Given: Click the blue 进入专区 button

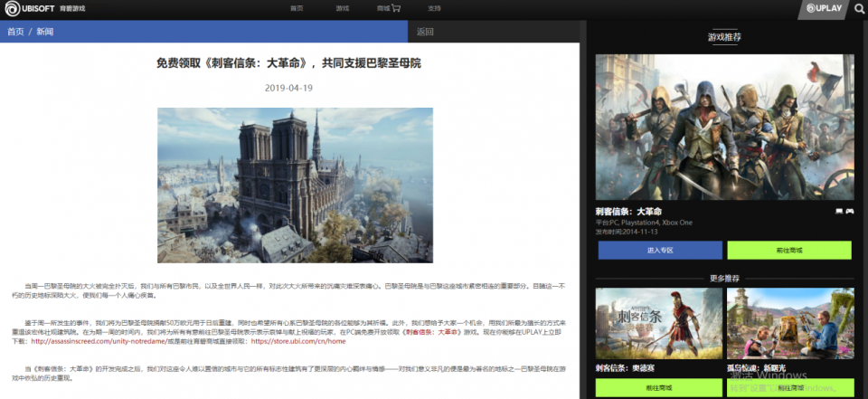Looking at the screenshot, I should pyautogui.click(x=660, y=250).
